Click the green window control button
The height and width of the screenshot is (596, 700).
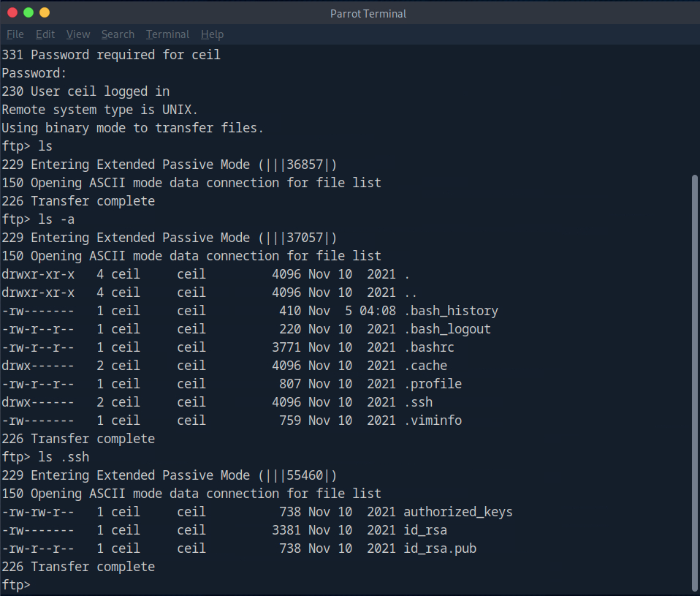coord(28,13)
